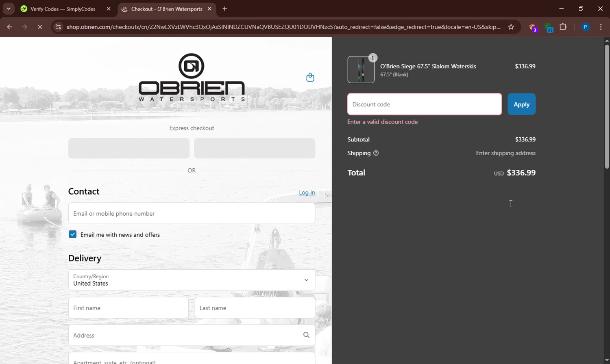
Task: Stop the page from loading
Action: click(x=40, y=27)
